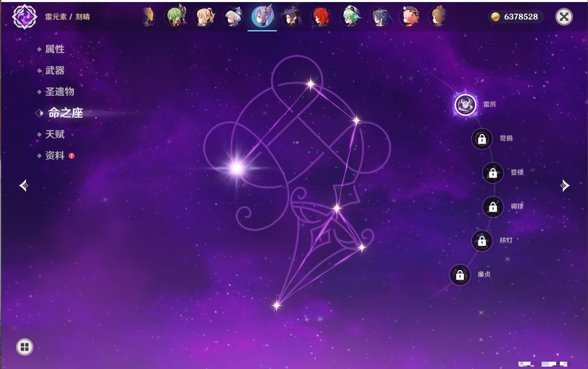Click the locked 移灯 constellation node

tap(482, 241)
